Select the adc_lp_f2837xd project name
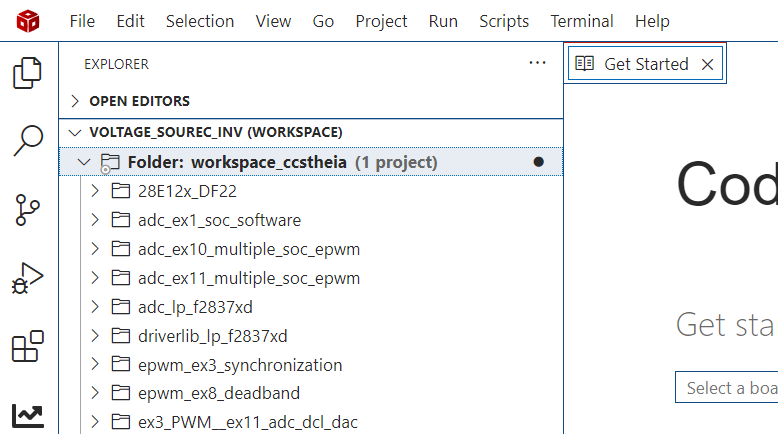 (x=195, y=308)
